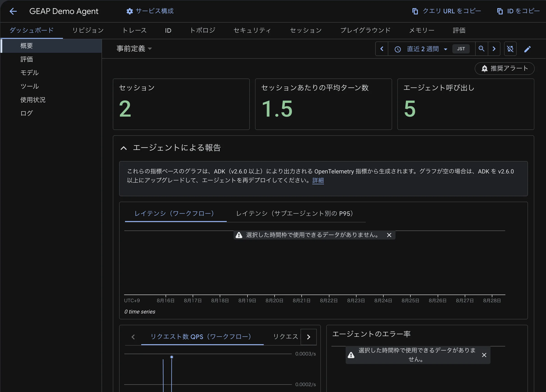Screen dimensions: 546x392
Task: Click the warning icon on latency chart
Action: click(x=239, y=235)
